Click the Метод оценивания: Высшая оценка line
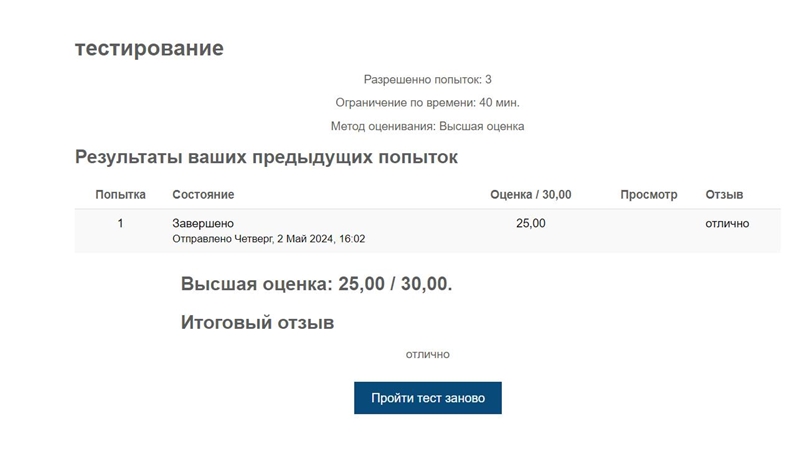800x454 pixels. (x=428, y=126)
